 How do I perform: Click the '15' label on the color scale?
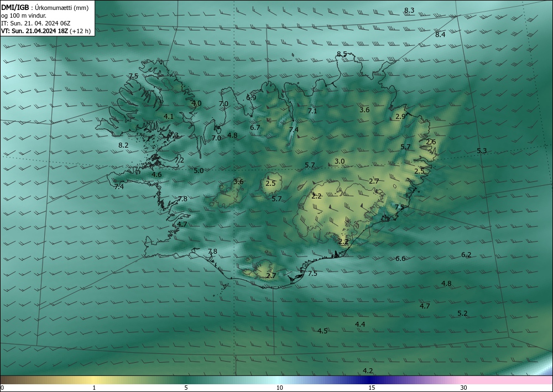click(372, 388)
